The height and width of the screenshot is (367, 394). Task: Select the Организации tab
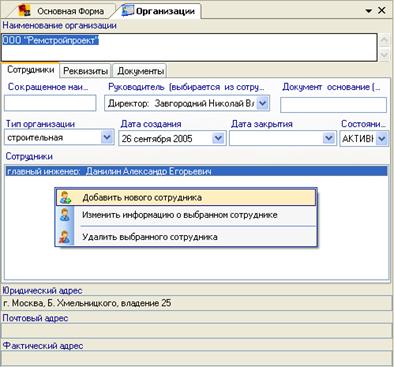[x=158, y=11]
